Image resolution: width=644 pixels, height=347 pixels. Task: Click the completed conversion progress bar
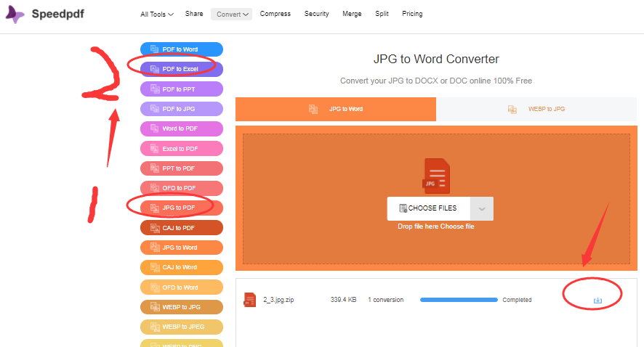coord(459,300)
